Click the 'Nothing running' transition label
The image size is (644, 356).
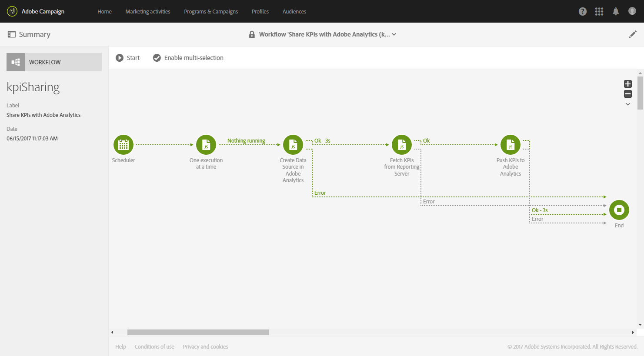246,141
